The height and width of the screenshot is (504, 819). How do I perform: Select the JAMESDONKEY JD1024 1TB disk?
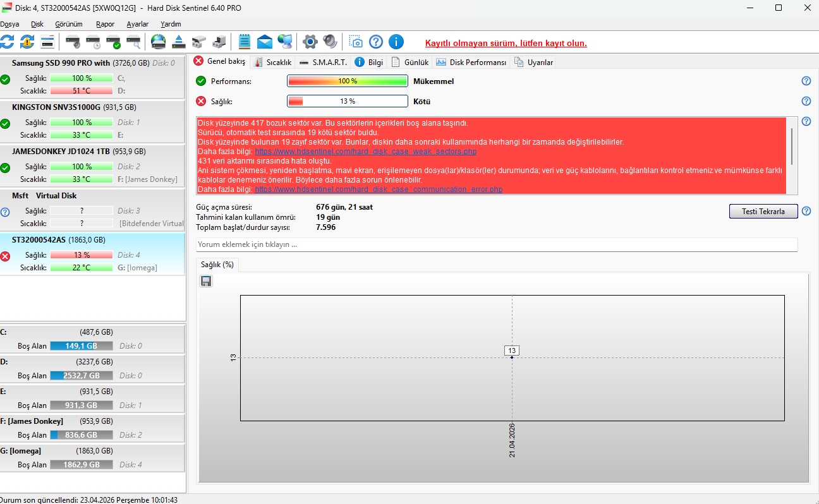pyautogui.click(x=93, y=165)
